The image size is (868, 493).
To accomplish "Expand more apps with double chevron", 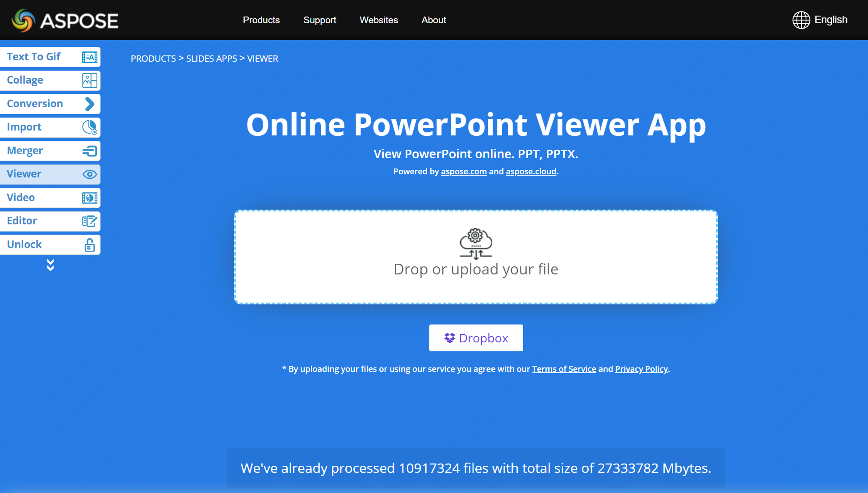I will 50,265.
